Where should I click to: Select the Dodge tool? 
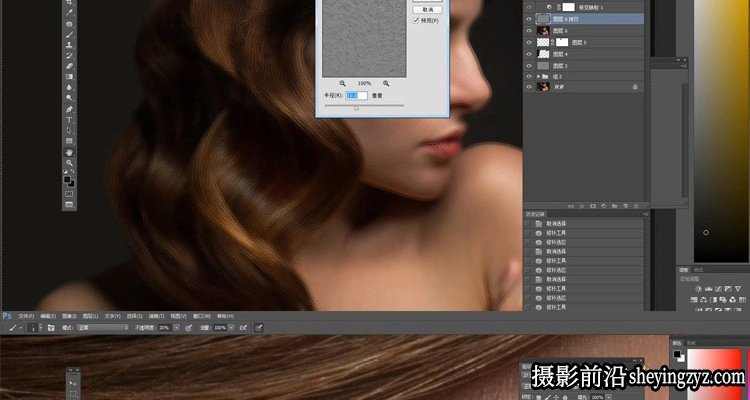[69, 98]
